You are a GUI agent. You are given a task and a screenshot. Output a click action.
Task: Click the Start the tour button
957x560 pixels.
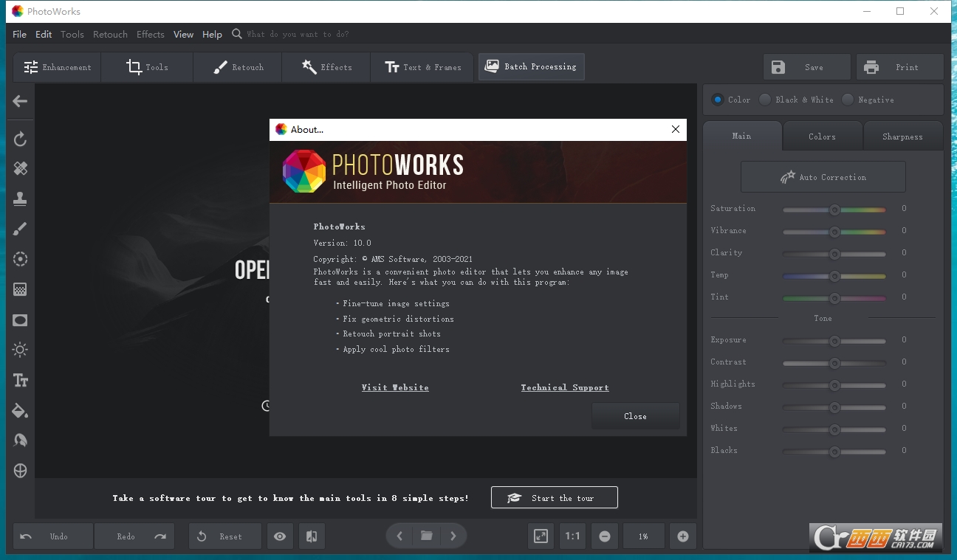(x=555, y=498)
